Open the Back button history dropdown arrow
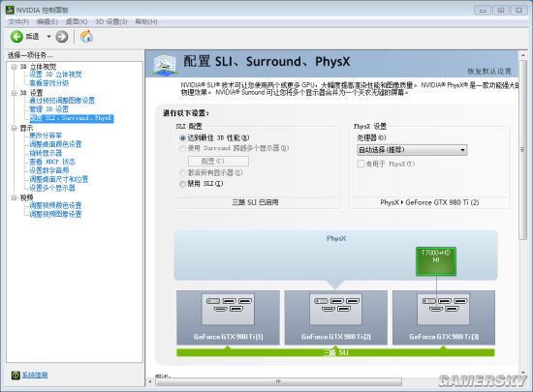 [48, 37]
